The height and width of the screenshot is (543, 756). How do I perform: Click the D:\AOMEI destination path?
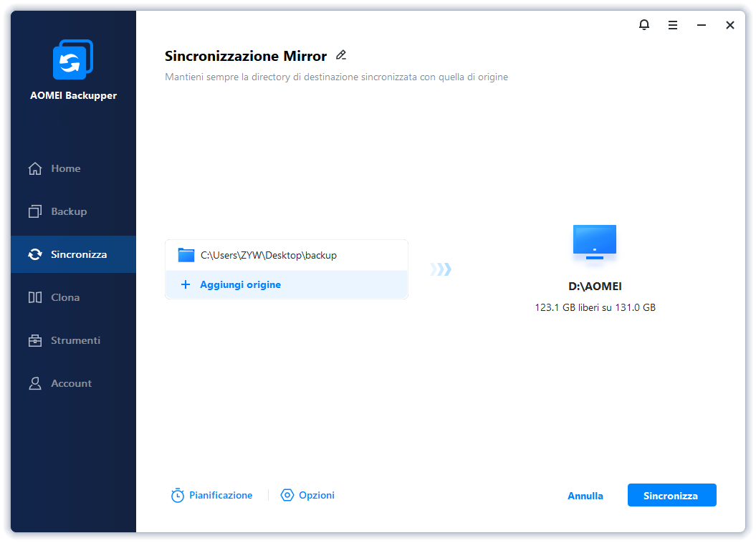pyautogui.click(x=595, y=287)
